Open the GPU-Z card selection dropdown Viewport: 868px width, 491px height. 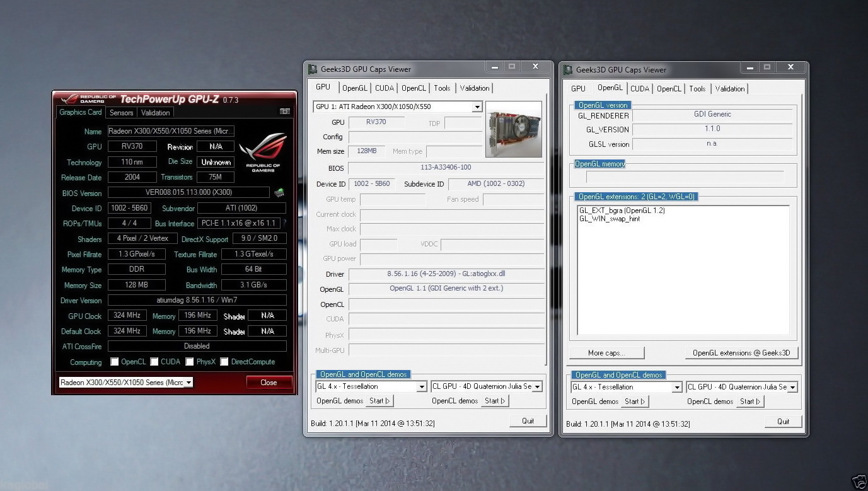[x=189, y=382]
